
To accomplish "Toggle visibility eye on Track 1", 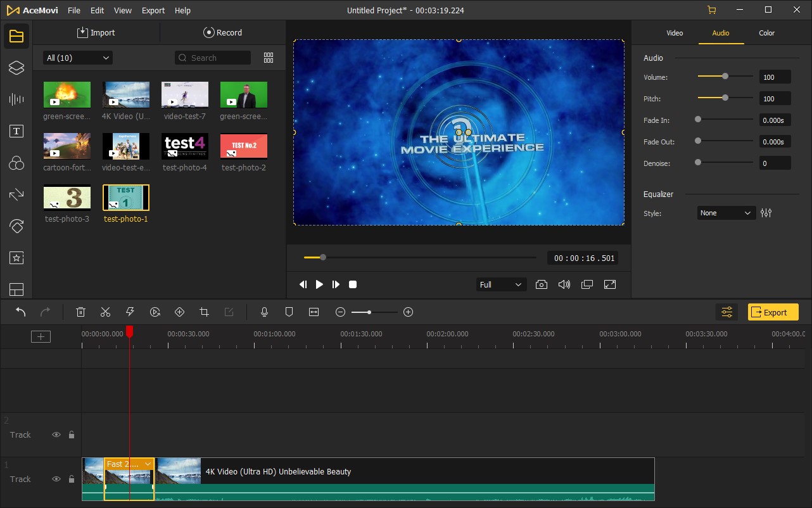I will pyautogui.click(x=56, y=479).
